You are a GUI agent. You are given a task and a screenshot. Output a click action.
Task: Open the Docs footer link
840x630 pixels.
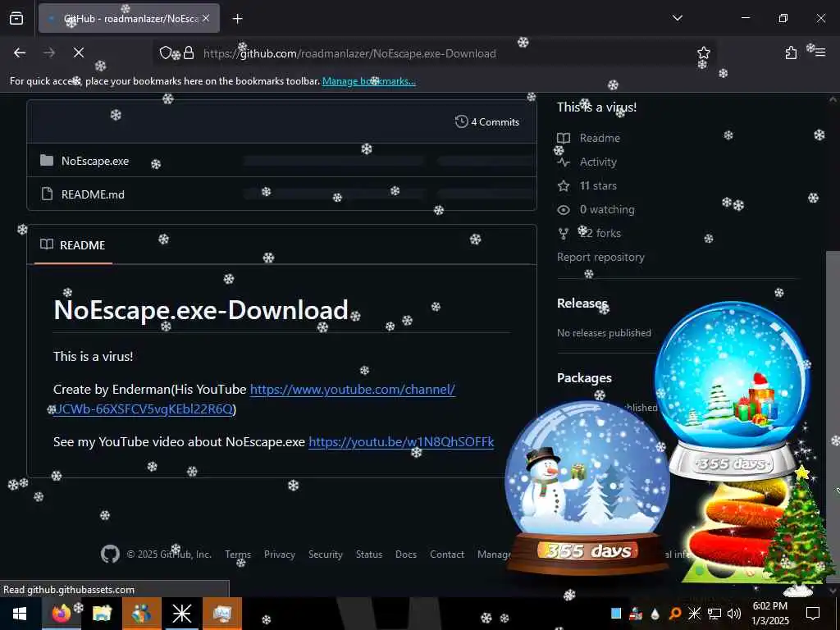point(405,555)
